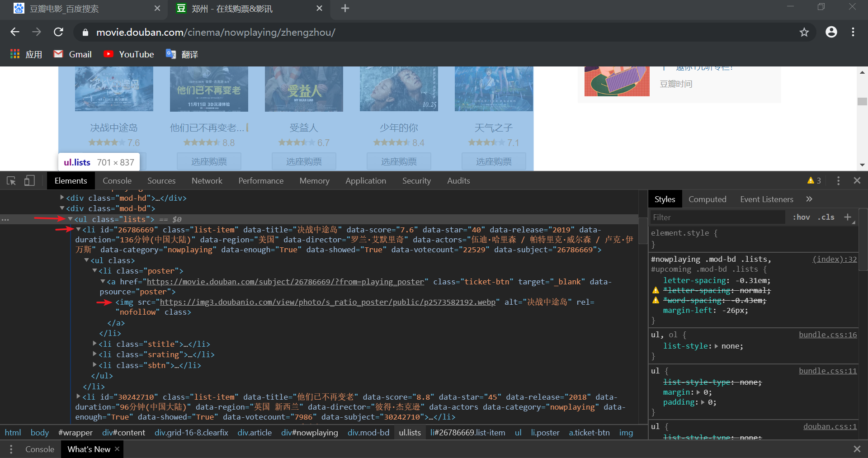Switch to the Console panel tab

(117, 181)
